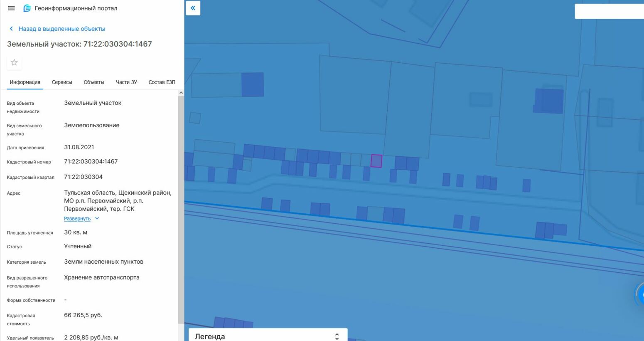Open the hamburger main menu
Image resolution: width=644 pixels, height=341 pixels.
pyautogui.click(x=11, y=8)
